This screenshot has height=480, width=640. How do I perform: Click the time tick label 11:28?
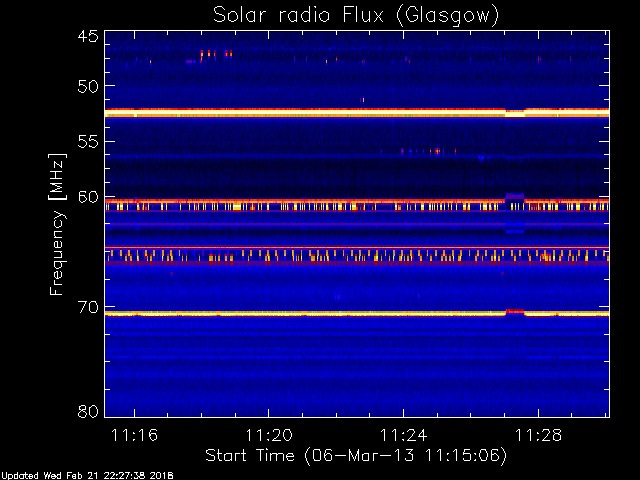click(x=538, y=435)
